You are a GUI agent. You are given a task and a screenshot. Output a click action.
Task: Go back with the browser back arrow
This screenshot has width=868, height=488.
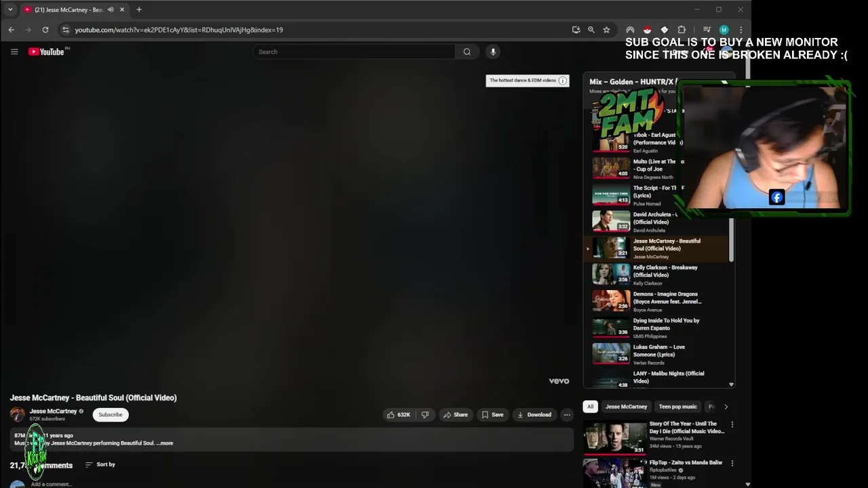tap(12, 30)
